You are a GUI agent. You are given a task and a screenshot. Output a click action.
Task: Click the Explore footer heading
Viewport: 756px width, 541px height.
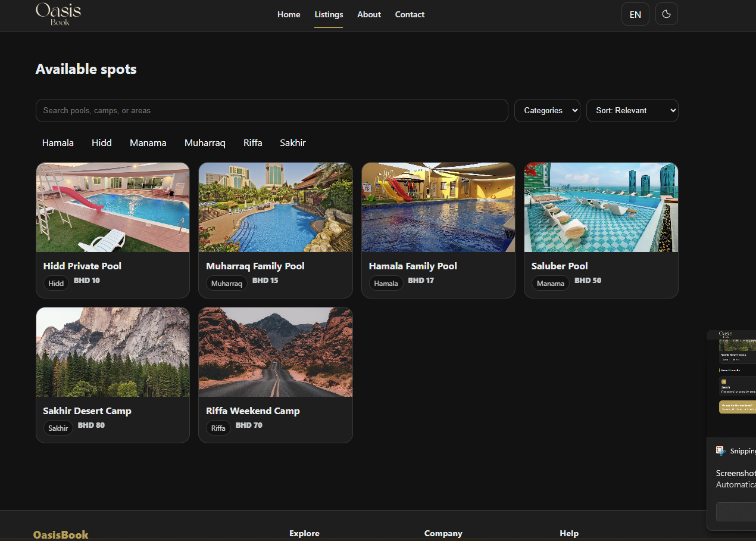coord(304,534)
